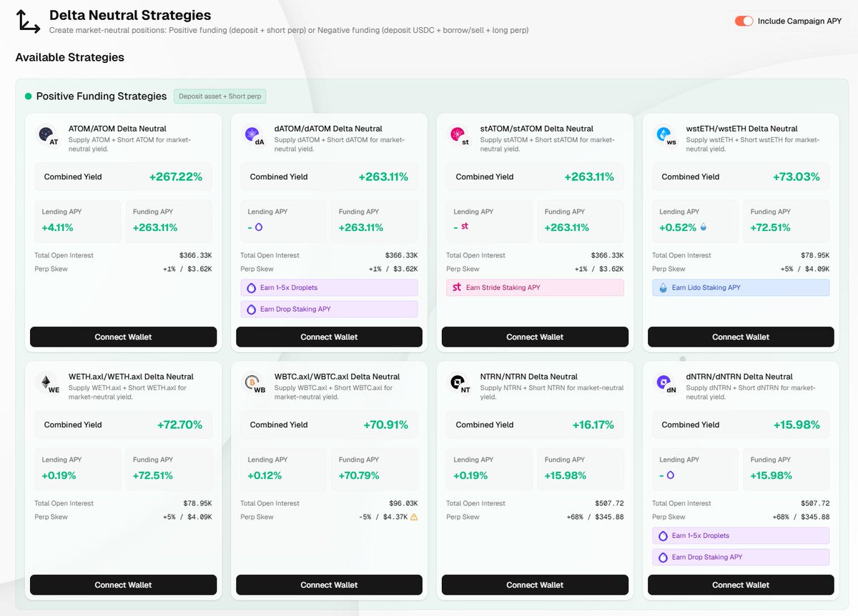Click the WETH.axl/WETH.axl Delta Neutral title

131,377
